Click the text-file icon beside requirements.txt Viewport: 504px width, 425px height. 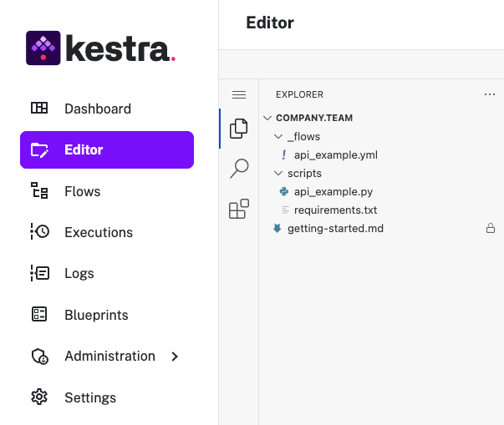(x=285, y=210)
